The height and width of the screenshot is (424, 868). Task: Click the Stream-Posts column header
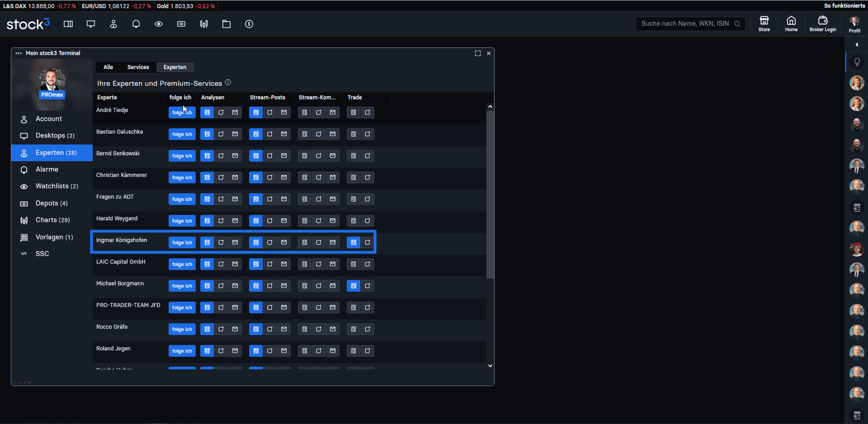point(268,97)
